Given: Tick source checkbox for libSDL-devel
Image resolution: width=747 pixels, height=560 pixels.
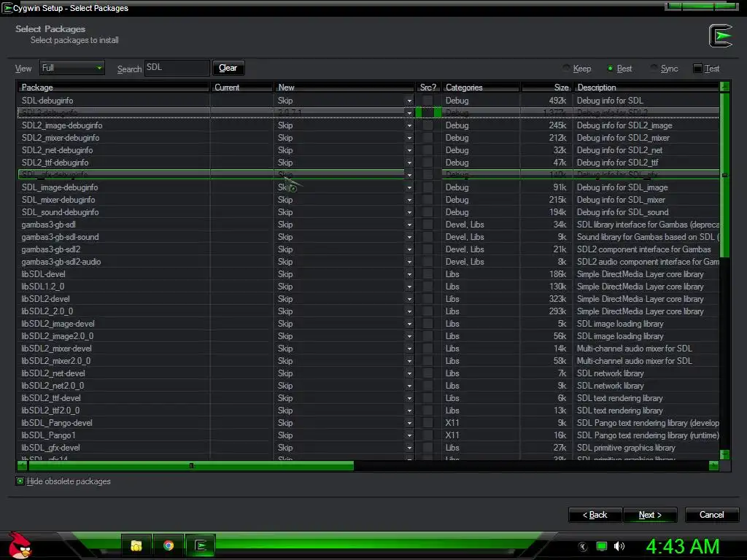Looking at the screenshot, I should (x=427, y=274).
